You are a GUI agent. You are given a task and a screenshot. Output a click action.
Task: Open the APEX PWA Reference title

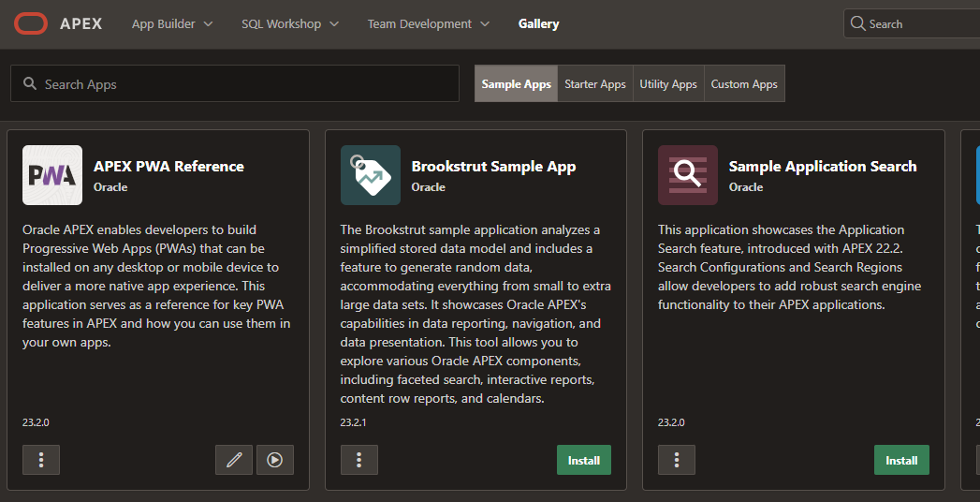[168, 167]
